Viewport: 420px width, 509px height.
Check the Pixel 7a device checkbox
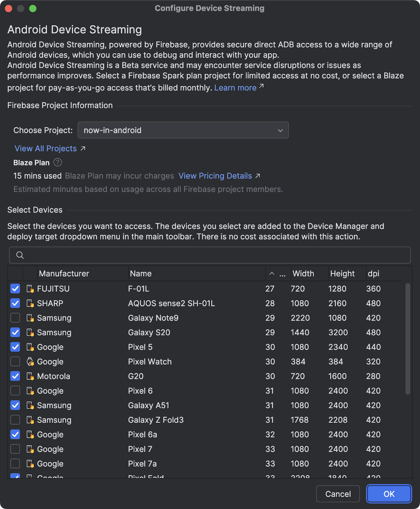pos(15,464)
